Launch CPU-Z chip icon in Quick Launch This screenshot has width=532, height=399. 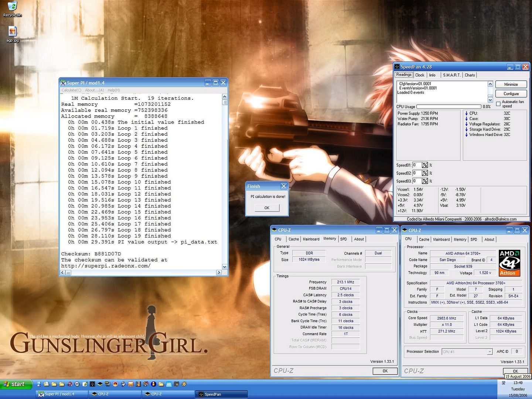100,384
